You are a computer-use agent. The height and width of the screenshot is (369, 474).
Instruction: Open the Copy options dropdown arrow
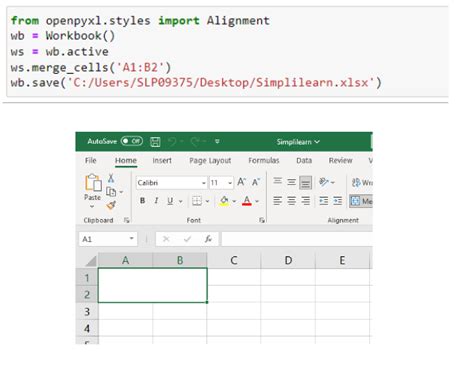[121, 192]
